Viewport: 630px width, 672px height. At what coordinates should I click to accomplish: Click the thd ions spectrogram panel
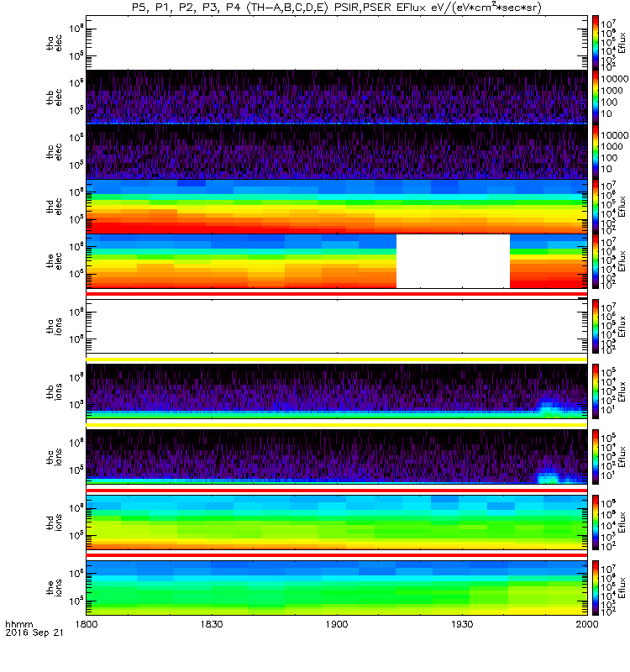pyautogui.click(x=337, y=522)
